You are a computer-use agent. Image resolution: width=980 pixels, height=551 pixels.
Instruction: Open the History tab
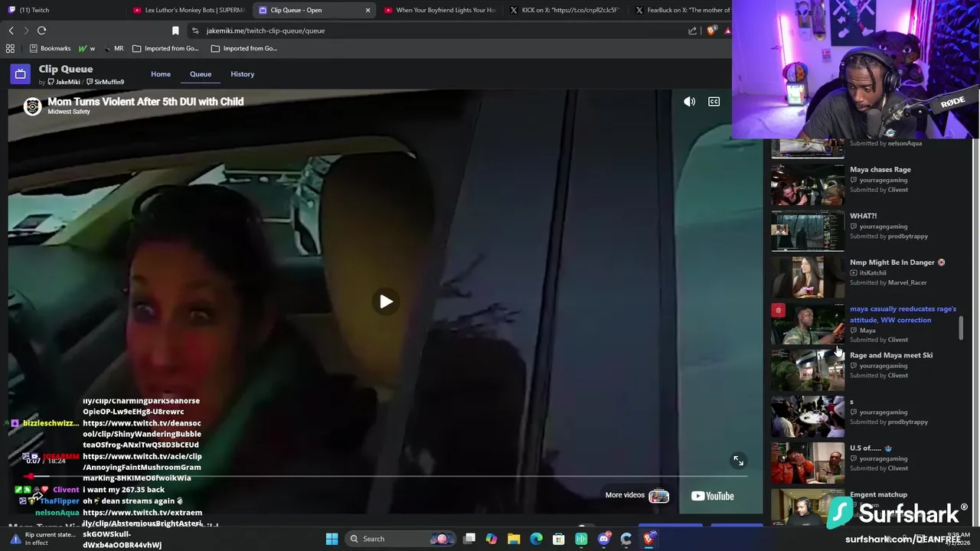coord(242,74)
